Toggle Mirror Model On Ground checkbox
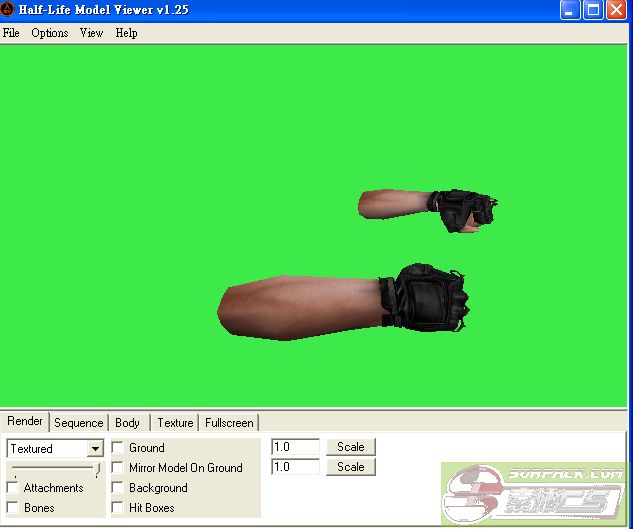This screenshot has height=529, width=633. pyautogui.click(x=117, y=468)
